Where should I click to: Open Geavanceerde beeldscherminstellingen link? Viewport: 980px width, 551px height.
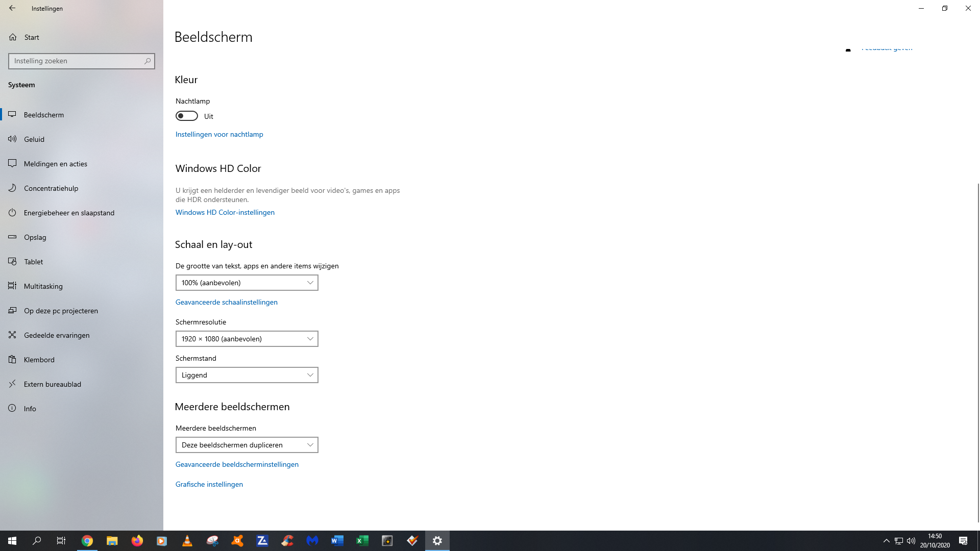pos(237,464)
